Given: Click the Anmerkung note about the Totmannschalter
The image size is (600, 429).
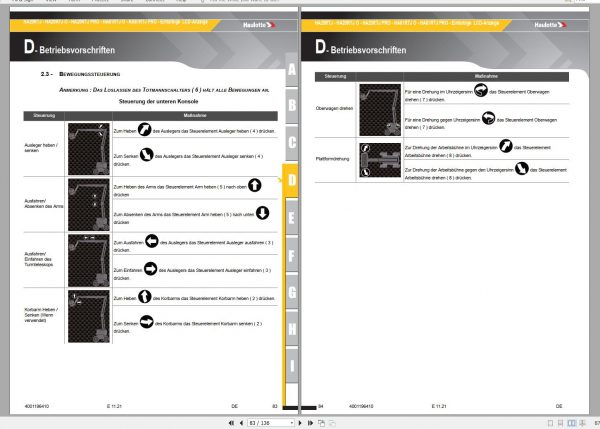Looking at the screenshot, I should (164, 90).
